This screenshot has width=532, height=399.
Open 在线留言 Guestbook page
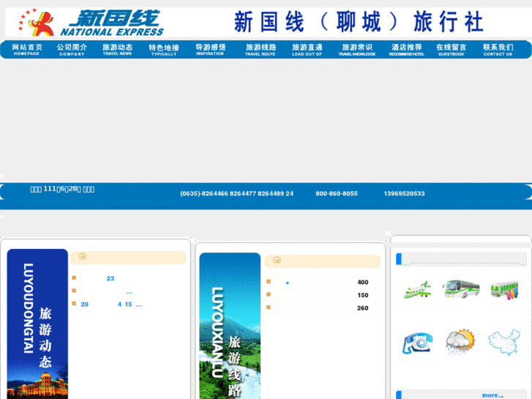[452, 50]
